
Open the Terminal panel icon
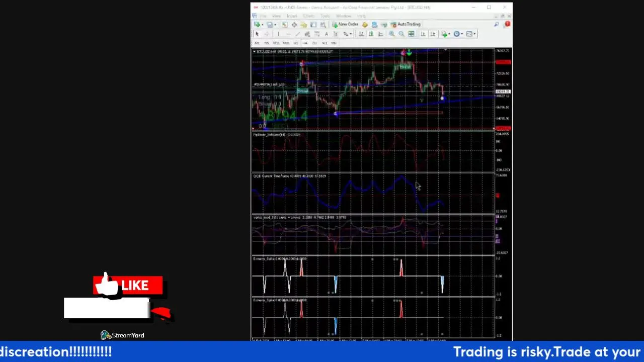point(313,25)
